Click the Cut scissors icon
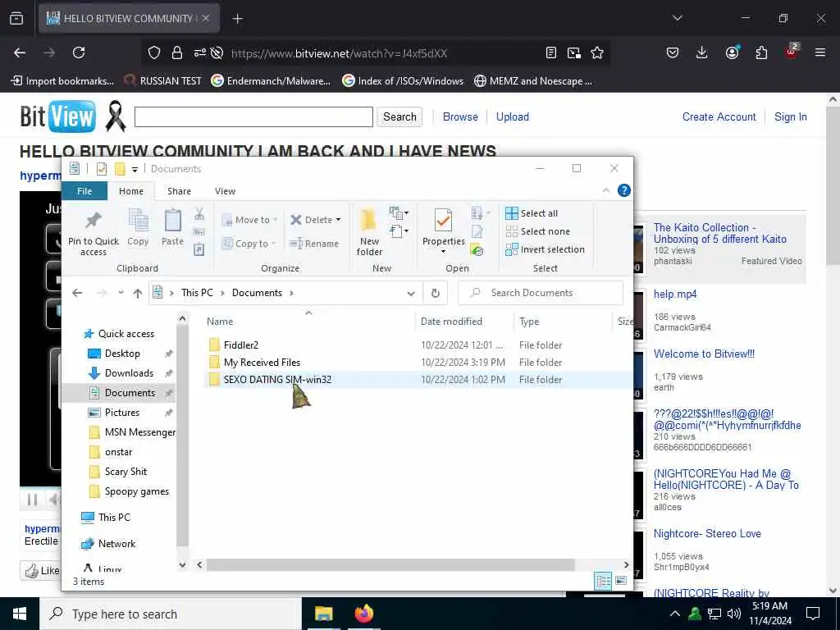This screenshot has height=630, width=840. (199, 214)
